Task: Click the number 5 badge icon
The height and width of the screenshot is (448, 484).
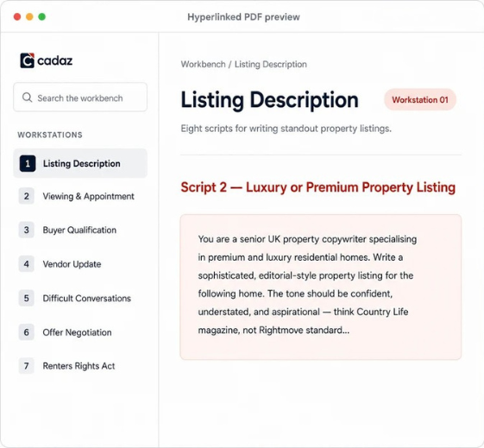Action: (27, 299)
